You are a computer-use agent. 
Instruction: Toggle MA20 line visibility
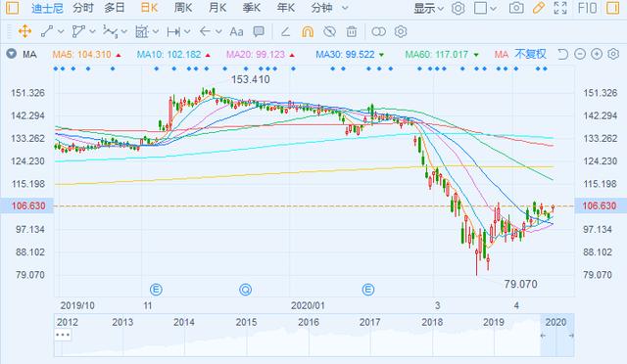point(261,55)
